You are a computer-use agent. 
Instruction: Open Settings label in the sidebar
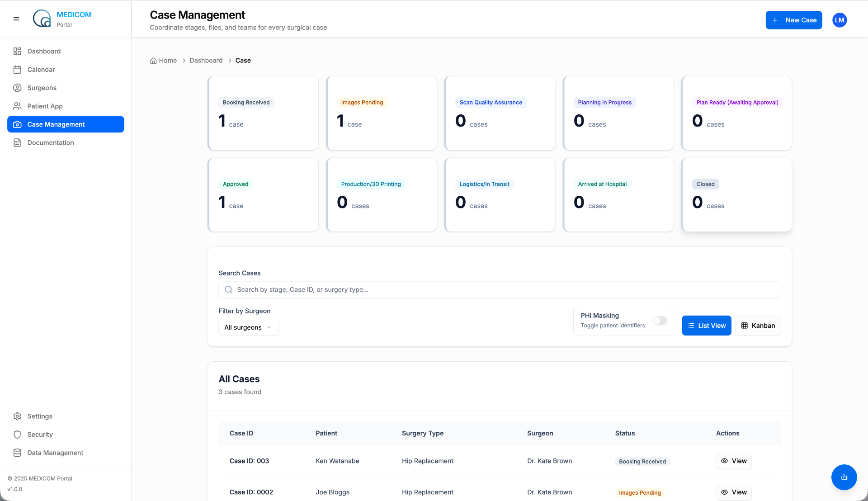pos(40,416)
